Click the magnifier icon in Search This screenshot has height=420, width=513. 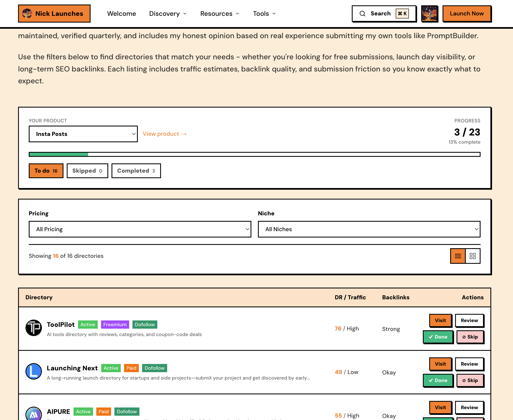coord(362,14)
